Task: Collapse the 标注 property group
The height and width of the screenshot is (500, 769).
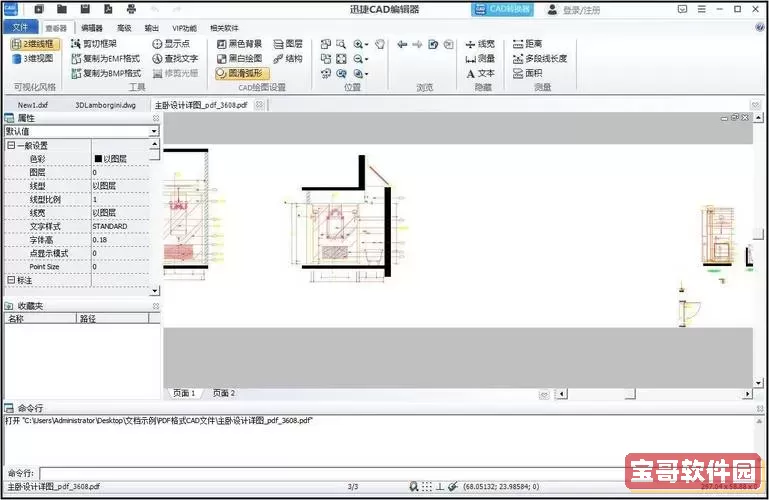Action: 11,280
